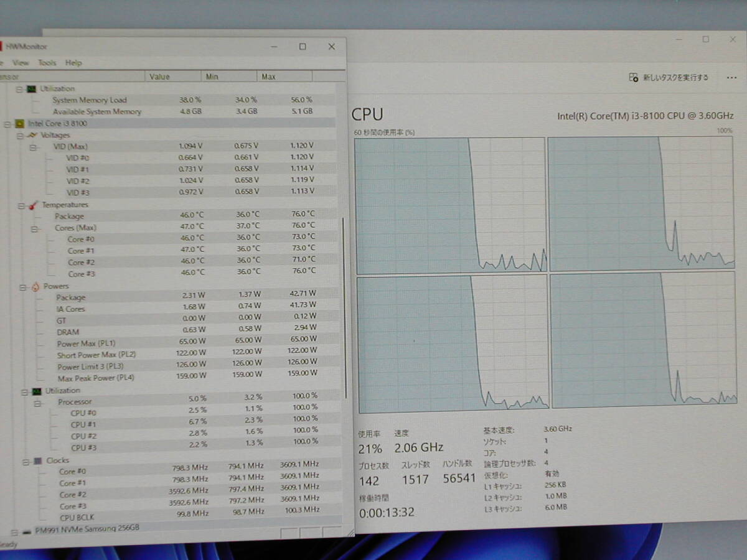
Task: Click the lower-left CPU core graph
Action: pos(454,345)
